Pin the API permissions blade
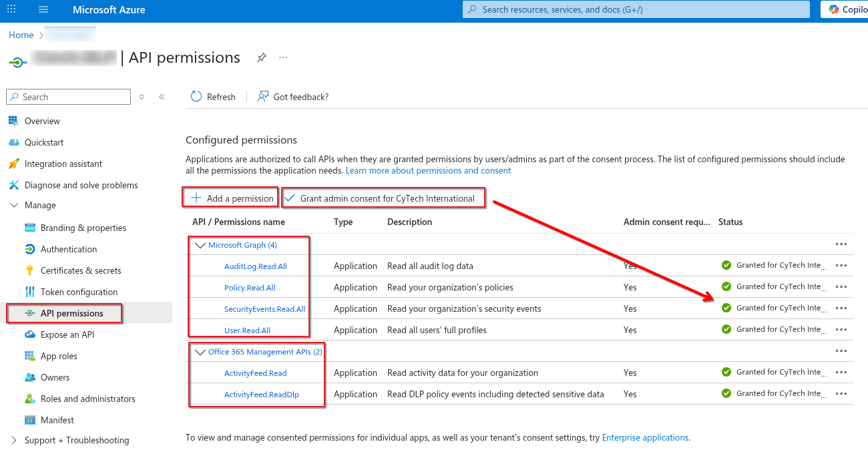The width and height of the screenshot is (868, 450). 262,58
